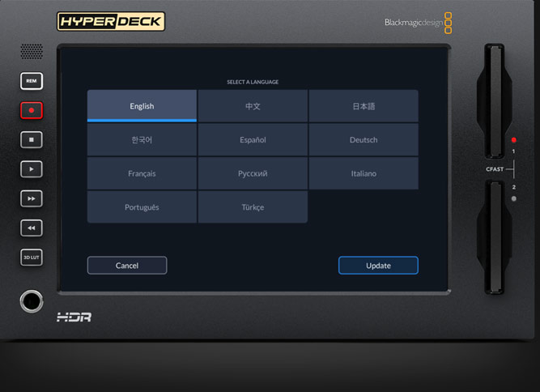Click the Cancel button

[127, 266]
